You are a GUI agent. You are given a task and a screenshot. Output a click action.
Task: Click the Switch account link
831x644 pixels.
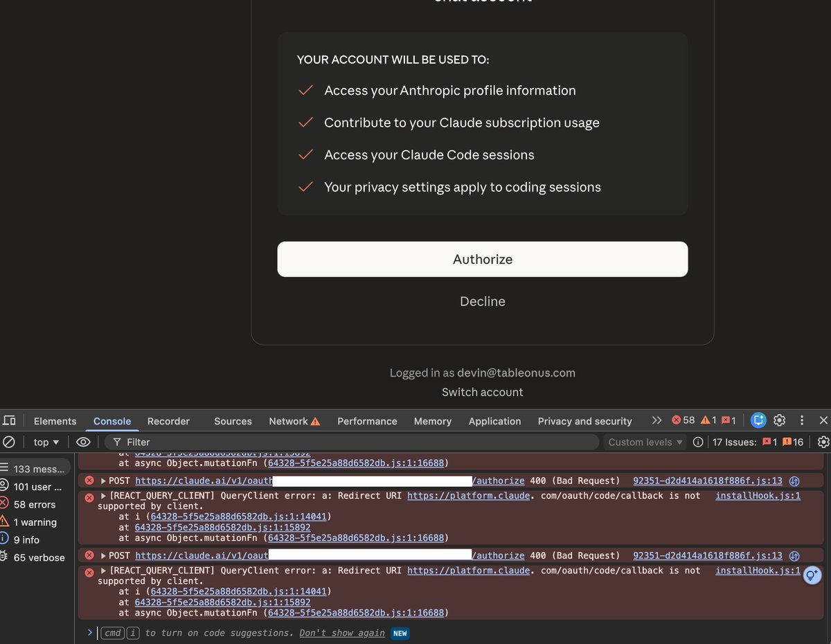click(x=483, y=392)
